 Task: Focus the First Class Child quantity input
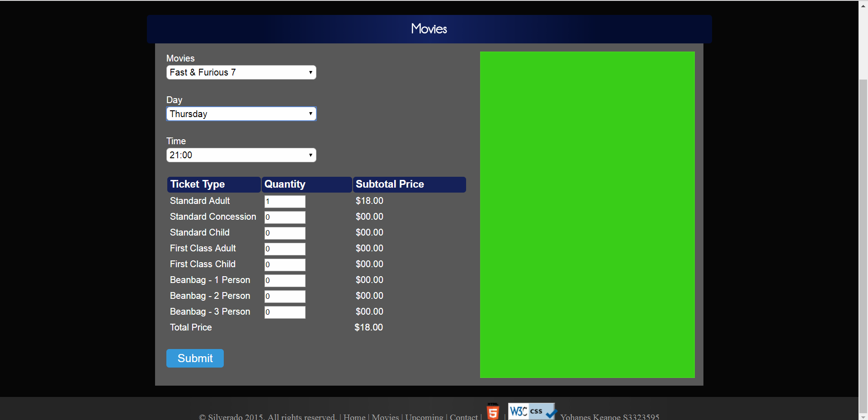pyautogui.click(x=285, y=265)
